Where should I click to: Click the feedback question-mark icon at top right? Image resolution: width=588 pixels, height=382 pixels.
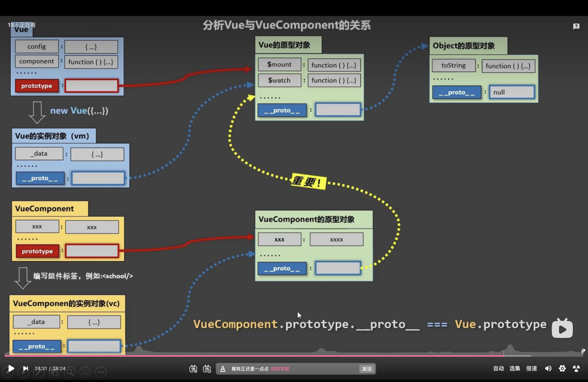click(576, 26)
